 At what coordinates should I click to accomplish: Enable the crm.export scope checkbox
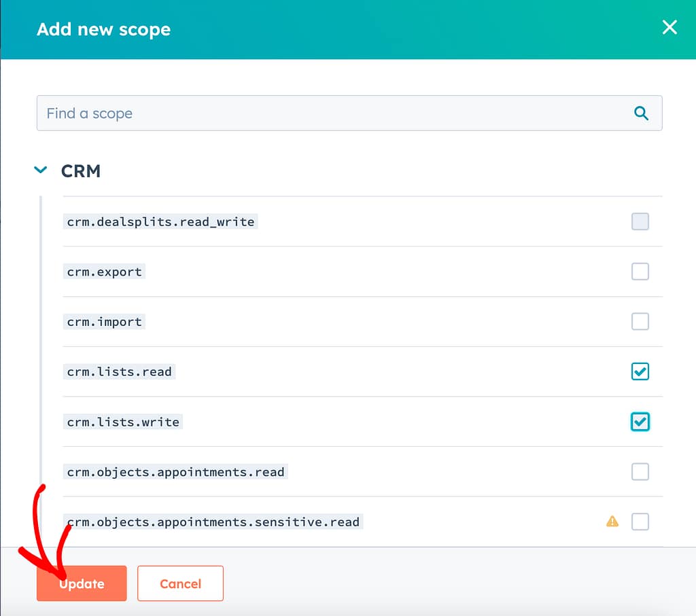640,272
